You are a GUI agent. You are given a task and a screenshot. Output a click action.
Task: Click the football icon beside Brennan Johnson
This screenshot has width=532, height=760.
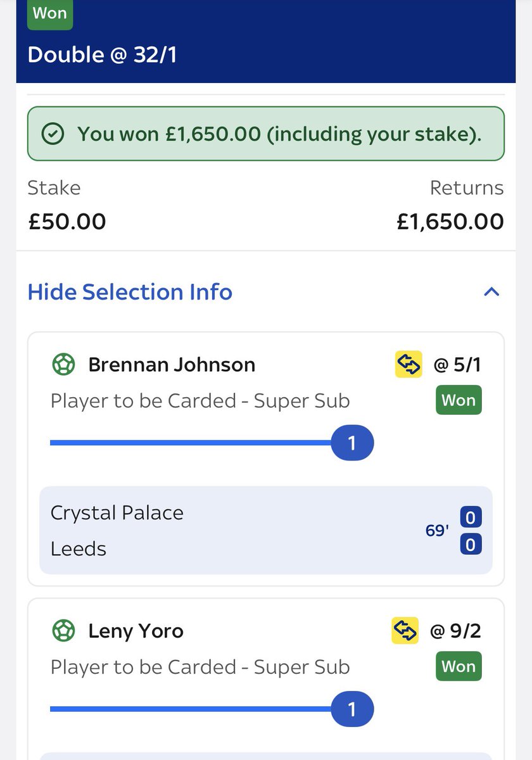coord(63,365)
